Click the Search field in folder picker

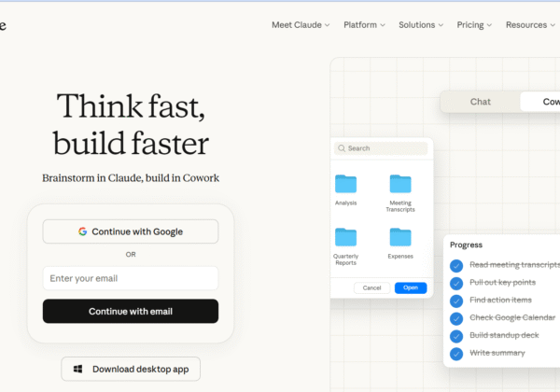point(381,148)
